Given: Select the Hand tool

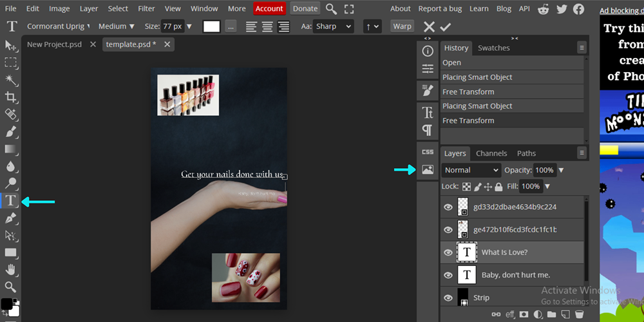Looking at the screenshot, I should pyautogui.click(x=10, y=270).
